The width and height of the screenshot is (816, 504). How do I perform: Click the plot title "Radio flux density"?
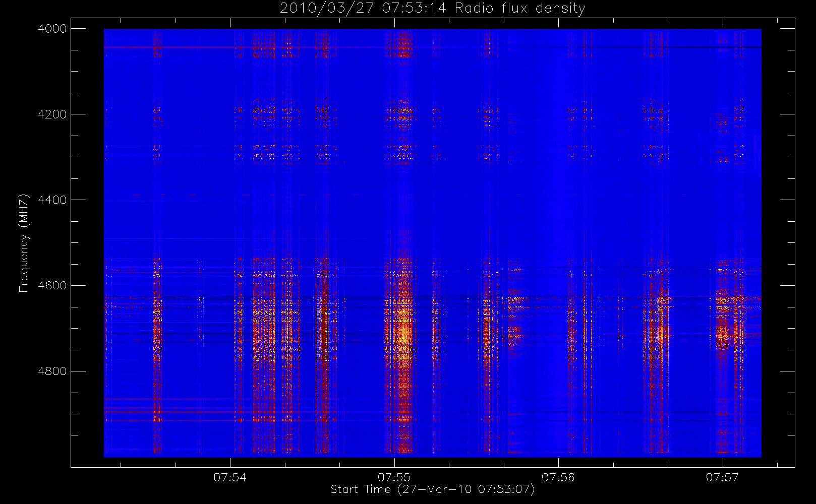[520, 9]
